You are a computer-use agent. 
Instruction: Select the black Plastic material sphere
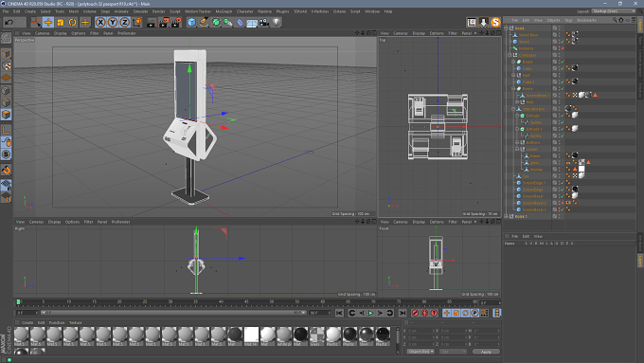(383, 336)
